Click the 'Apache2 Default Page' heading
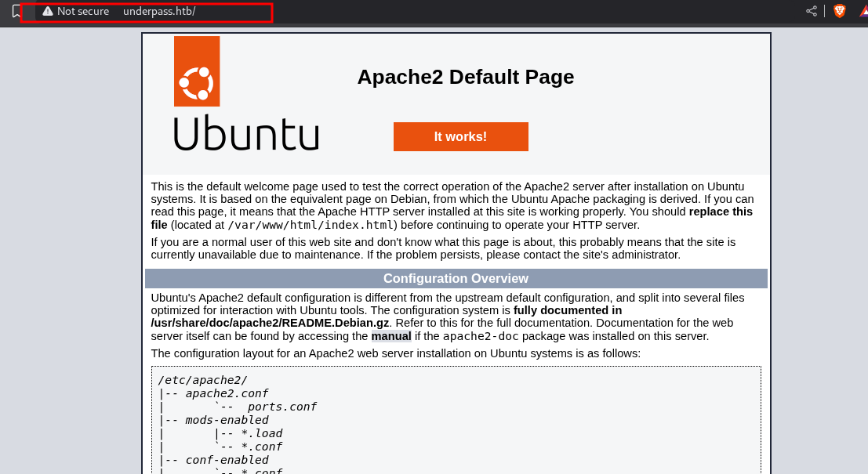Screen dimensions: 868x474 click(x=466, y=77)
